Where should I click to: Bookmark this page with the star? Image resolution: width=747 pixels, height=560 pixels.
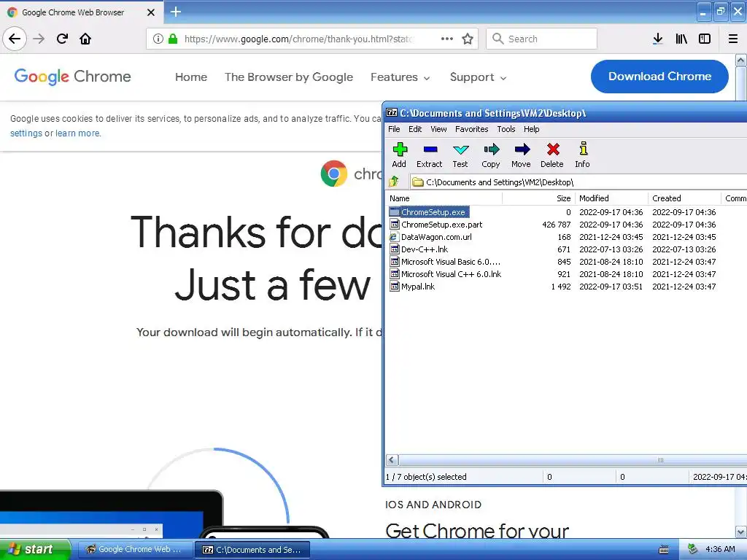pos(468,39)
